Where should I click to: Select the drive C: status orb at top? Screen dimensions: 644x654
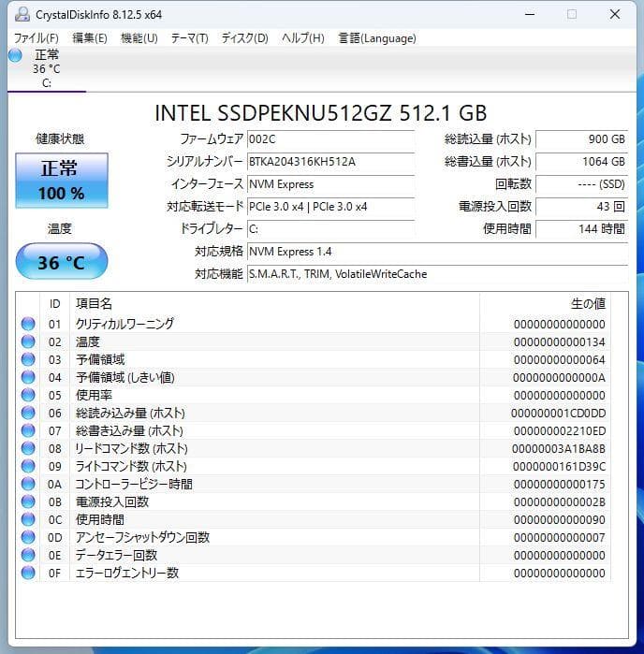pos(15,55)
